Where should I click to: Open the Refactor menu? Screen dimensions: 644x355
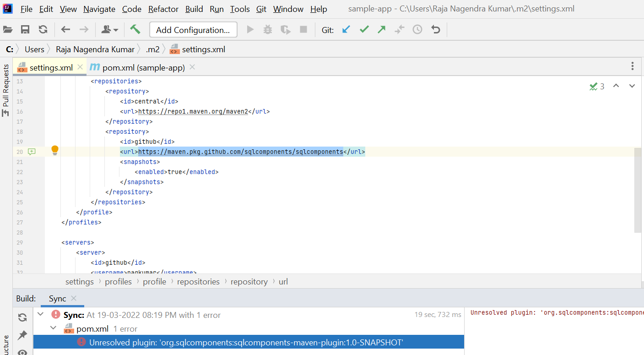163,9
